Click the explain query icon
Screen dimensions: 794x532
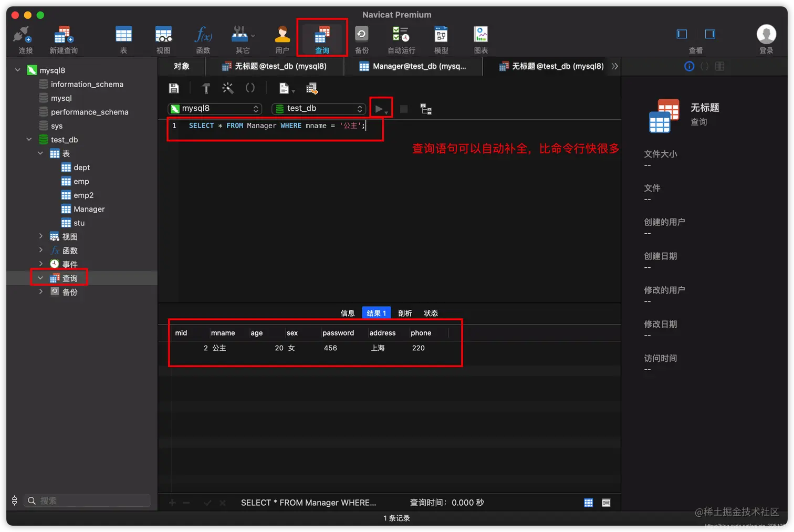pos(426,109)
